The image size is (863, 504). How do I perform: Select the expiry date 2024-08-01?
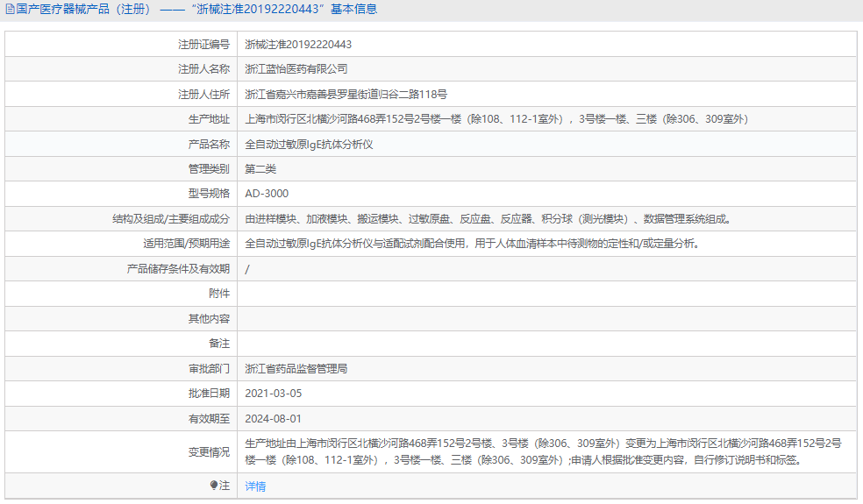pyautogui.click(x=273, y=419)
